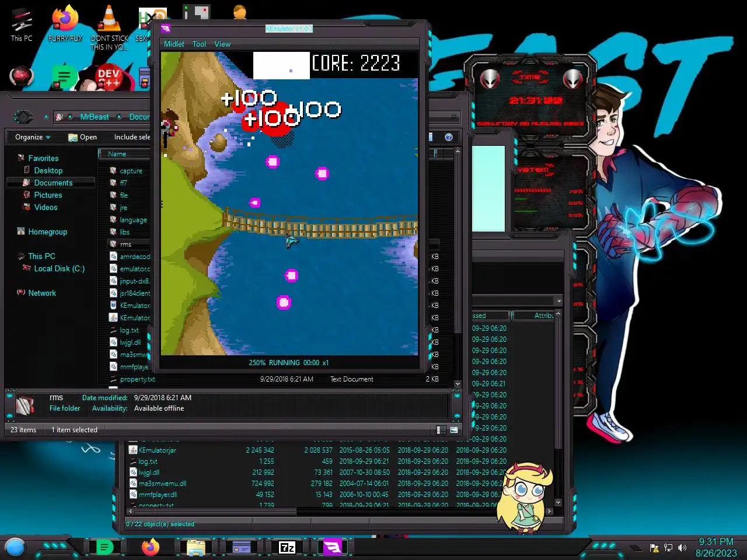Switch to KEmulator on the taskbar
747x560 pixels.
click(x=333, y=547)
